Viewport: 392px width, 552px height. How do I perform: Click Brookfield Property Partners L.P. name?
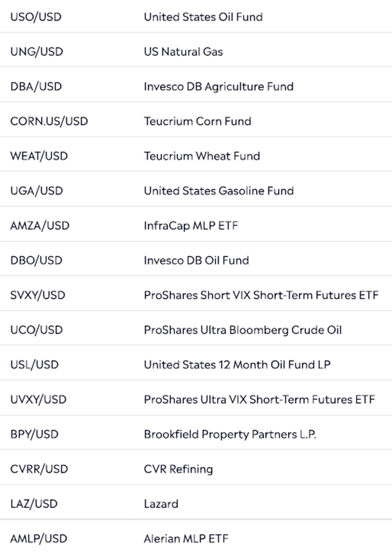tap(230, 434)
